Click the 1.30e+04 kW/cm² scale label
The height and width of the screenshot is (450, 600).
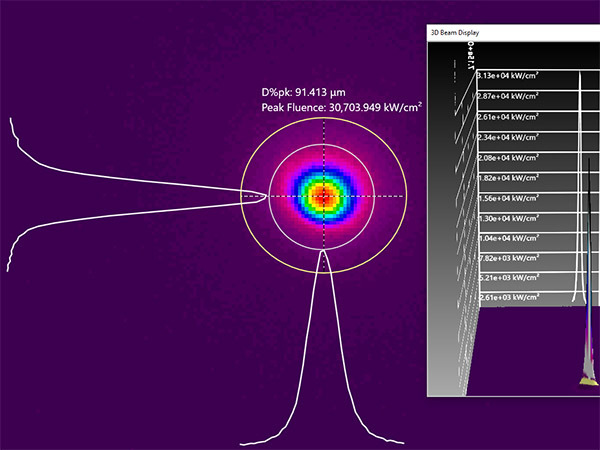(508, 218)
